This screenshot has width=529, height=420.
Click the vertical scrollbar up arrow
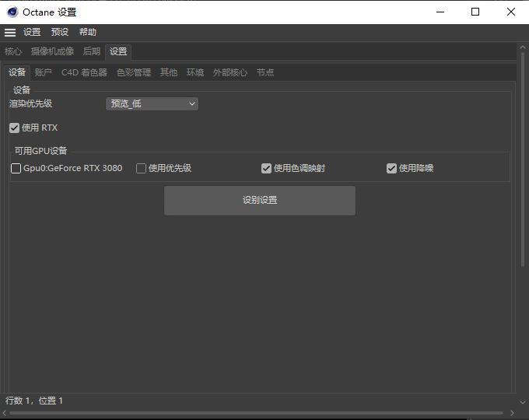(523, 47)
